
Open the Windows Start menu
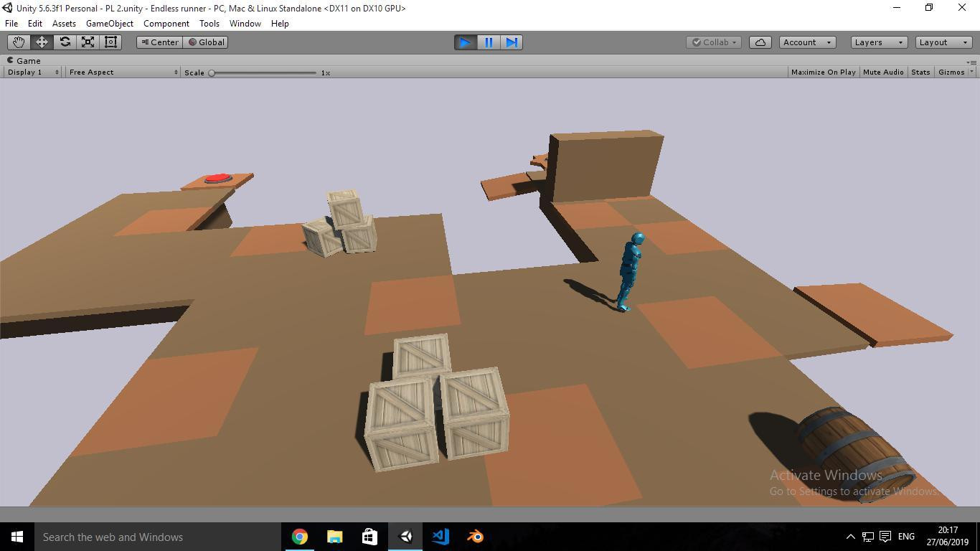tap(17, 537)
